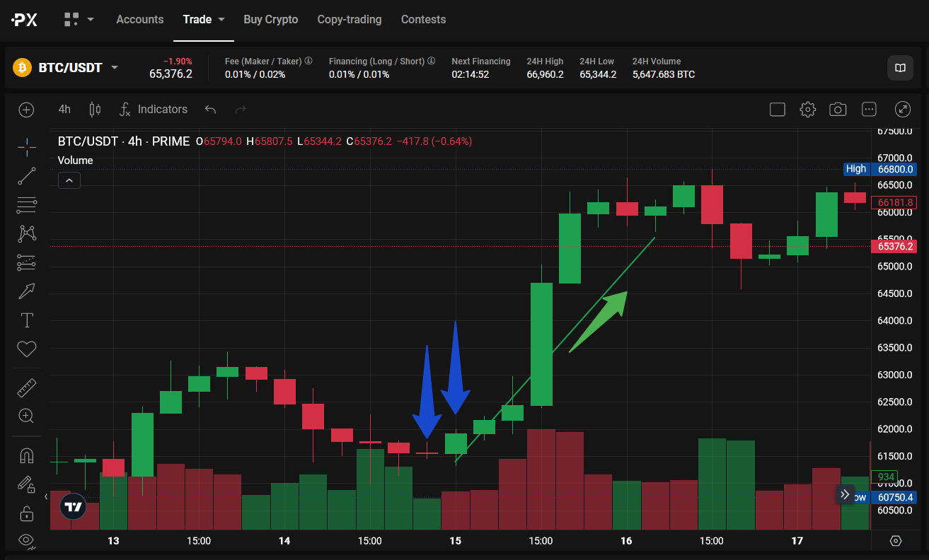This screenshot has width=929, height=560.
Task: Select the crosshair cursor tool
Action: [x=27, y=147]
